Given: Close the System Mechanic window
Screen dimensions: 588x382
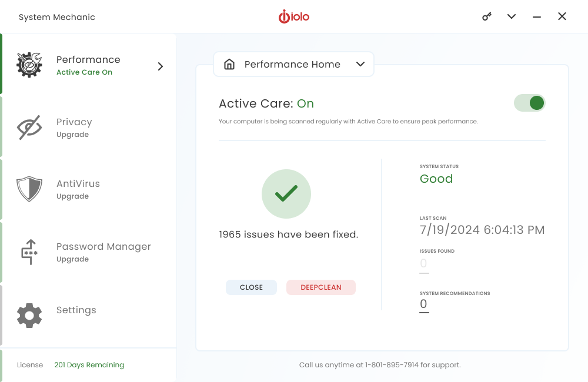Looking at the screenshot, I should tap(562, 16).
